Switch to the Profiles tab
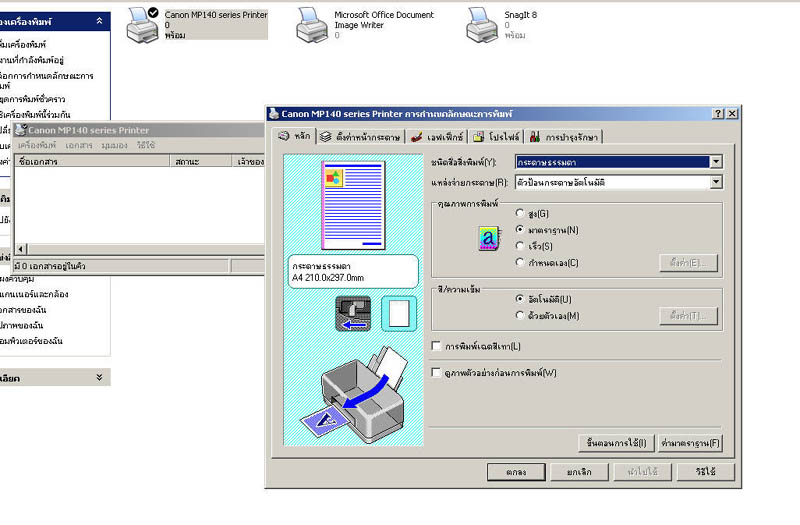Image resolution: width=800 pixels, height=525 pixels. (496, 137)
